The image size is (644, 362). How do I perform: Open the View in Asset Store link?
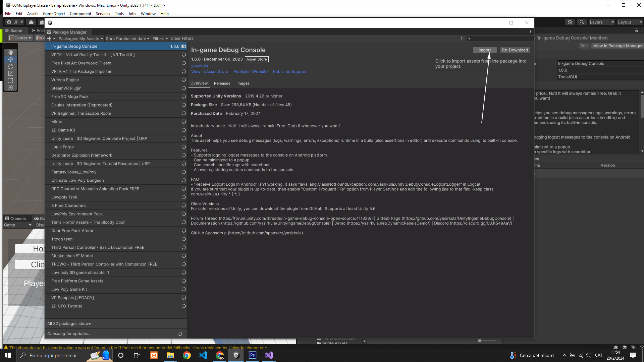tap(209, 72)
